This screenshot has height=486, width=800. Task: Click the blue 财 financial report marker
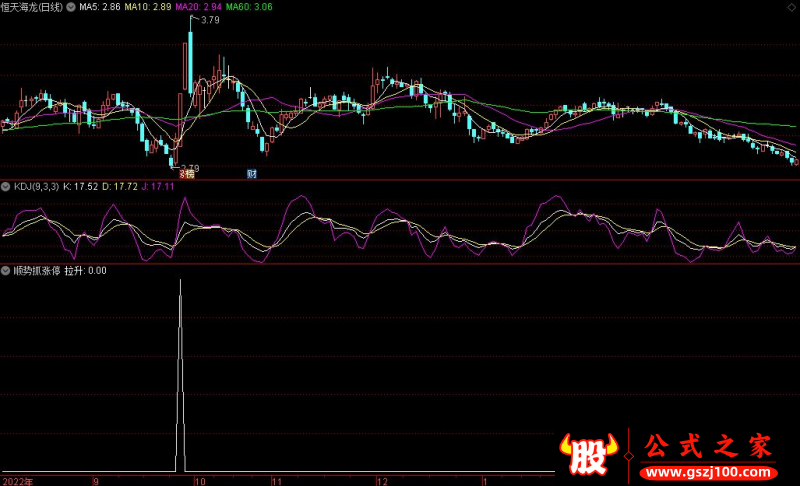point(251,174)
